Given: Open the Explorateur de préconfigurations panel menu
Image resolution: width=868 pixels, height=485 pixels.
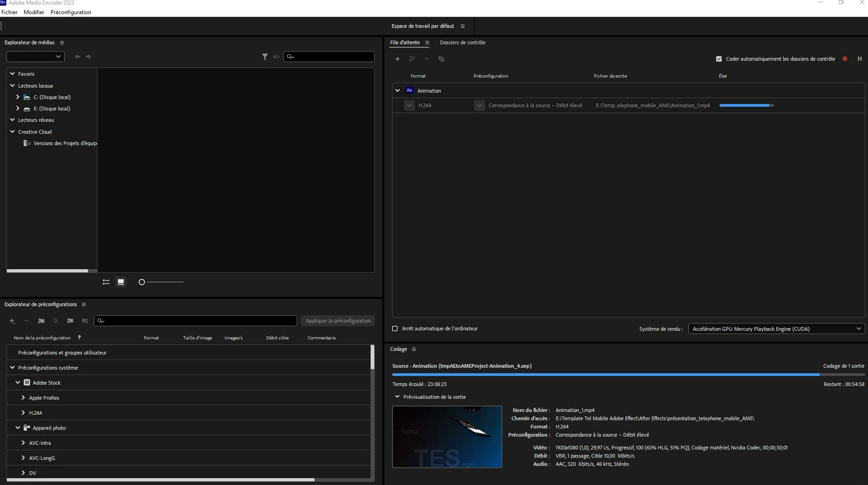Looking at the screenshot, I should [84, 304].
